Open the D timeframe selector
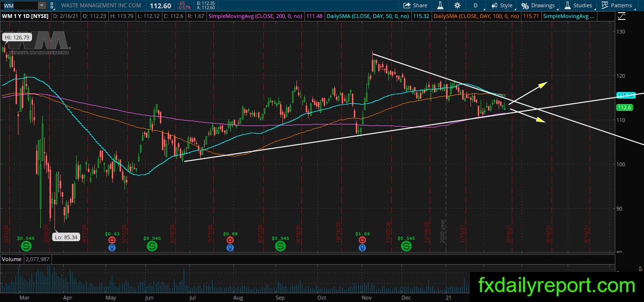Screen dimensions: 644x302 pyautogui.click(x=476, y=5)
